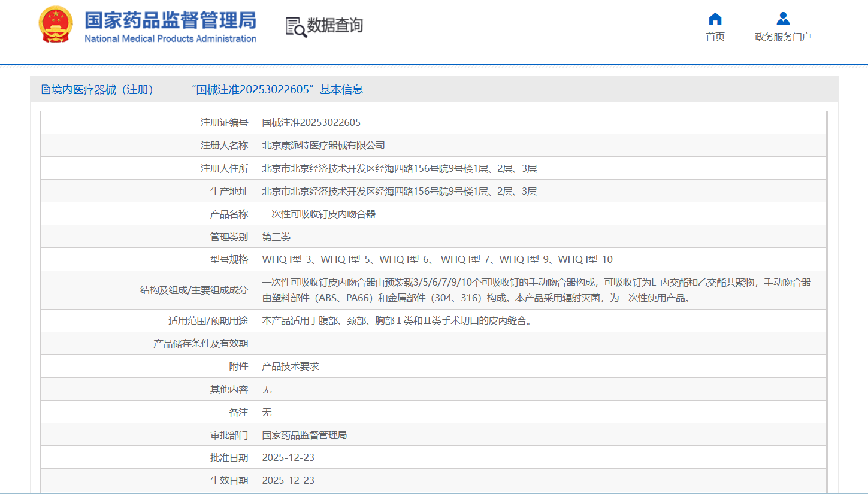
Task: Click the 数据查询 magnifier document icon
Action: tap(296, 27)
